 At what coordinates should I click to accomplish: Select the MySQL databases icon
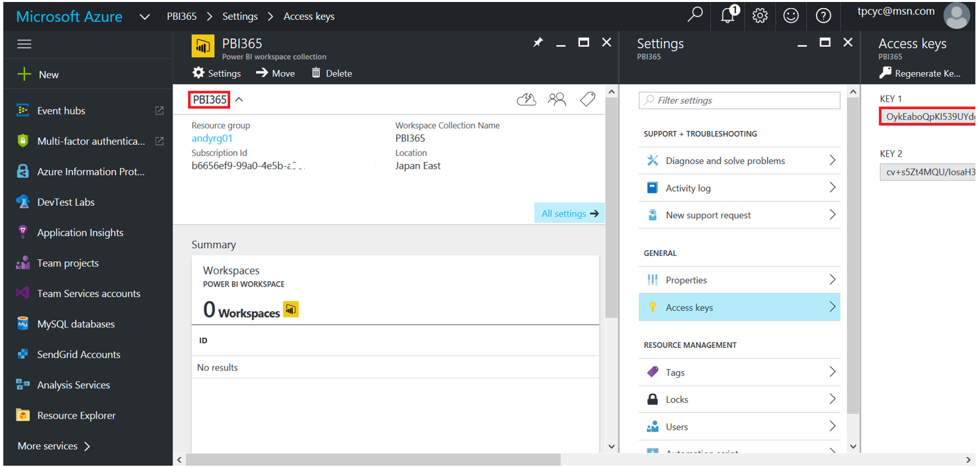click(x=23, y=323)
